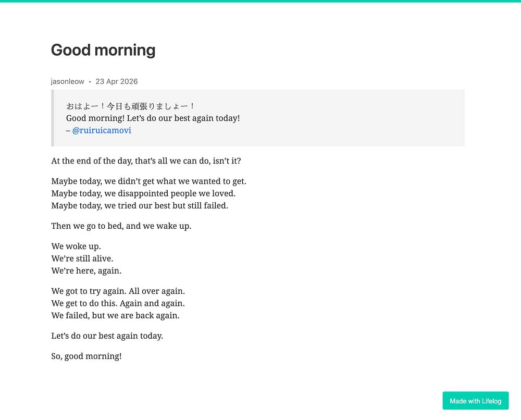521x420 pixels.
Task: Click the line 'we tried our best but still failed'
Action: click(140, 206)
